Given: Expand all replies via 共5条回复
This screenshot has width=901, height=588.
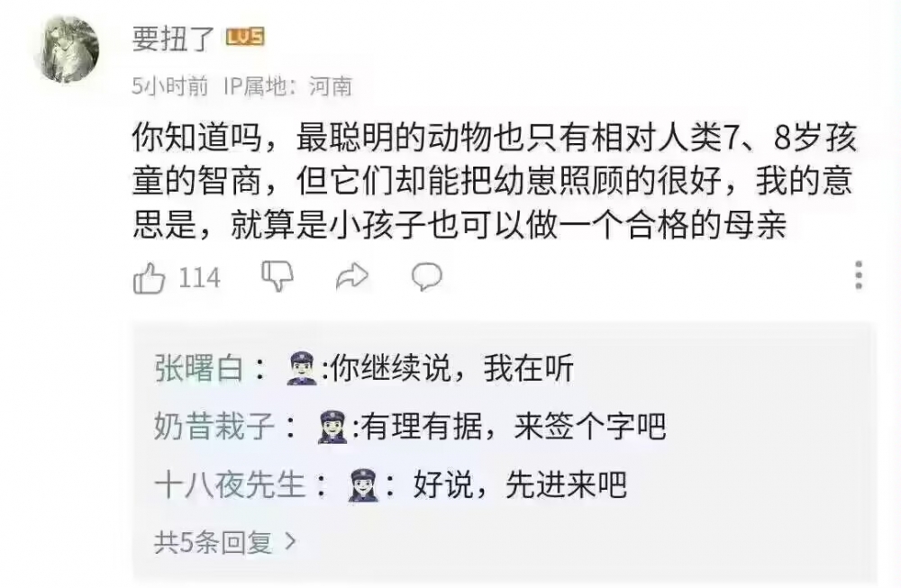Looking at the screenshot, I should point(225,541).
